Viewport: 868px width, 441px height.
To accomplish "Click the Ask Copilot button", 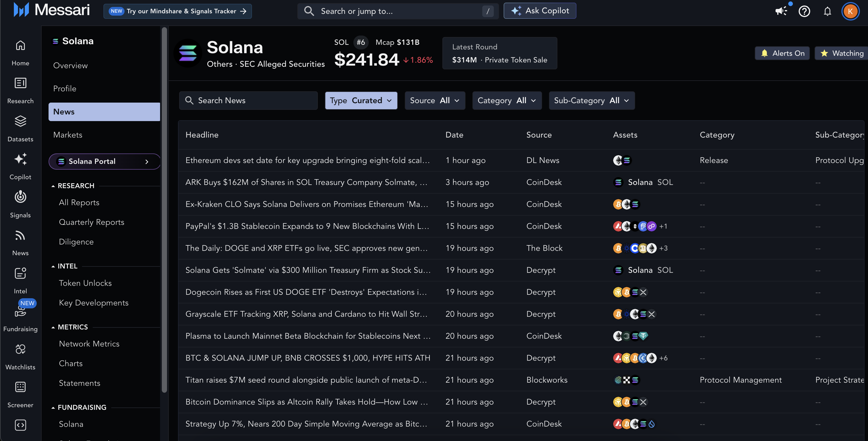I will pyautogui.click(x=540, y=11).
